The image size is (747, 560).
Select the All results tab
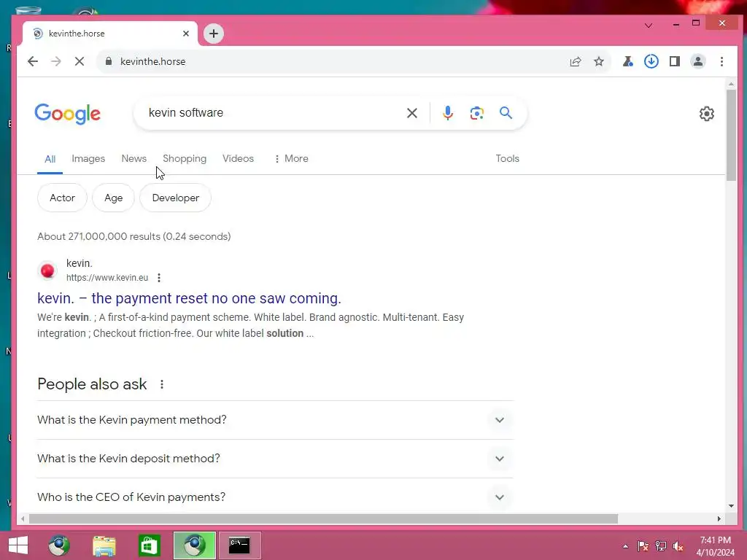(x=50, y=159)
